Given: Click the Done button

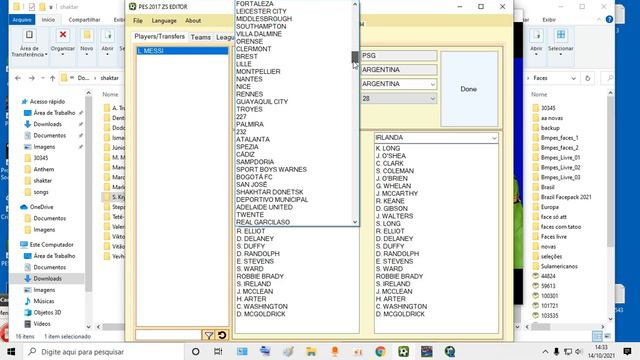Looking at the screenshot, I should tap(469, 89).
